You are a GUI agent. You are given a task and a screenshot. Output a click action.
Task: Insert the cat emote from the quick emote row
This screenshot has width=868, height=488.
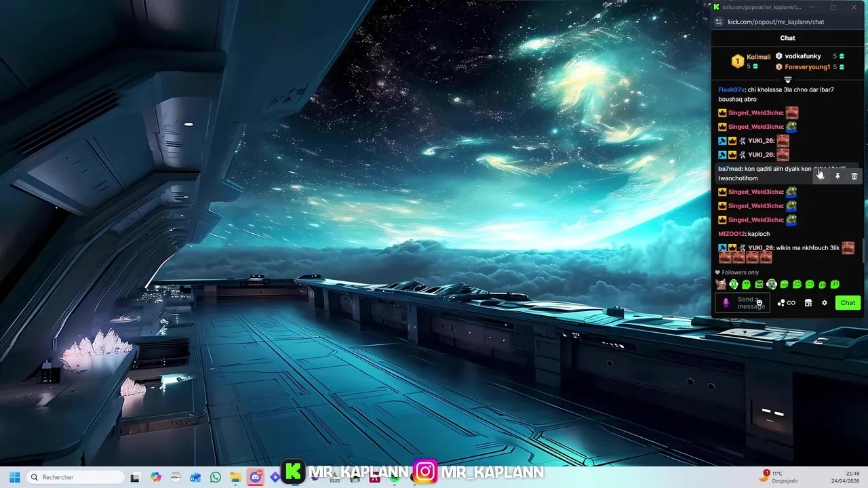click(x=721, y=285)
